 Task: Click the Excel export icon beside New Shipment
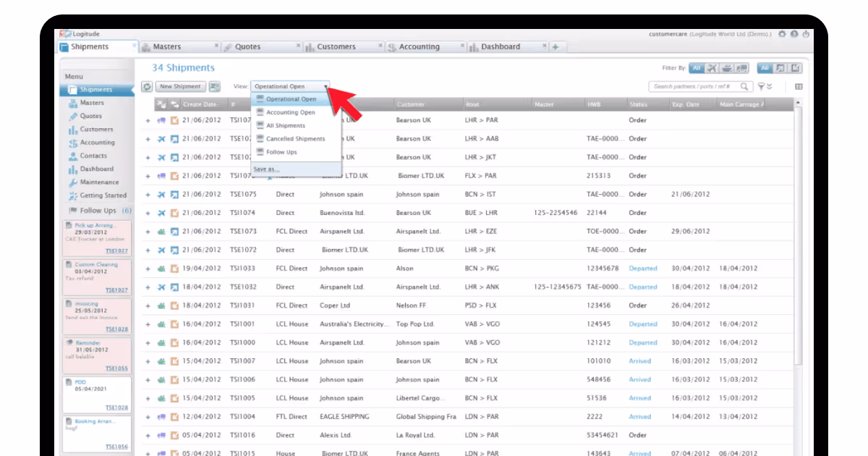(x=215, y=86)
